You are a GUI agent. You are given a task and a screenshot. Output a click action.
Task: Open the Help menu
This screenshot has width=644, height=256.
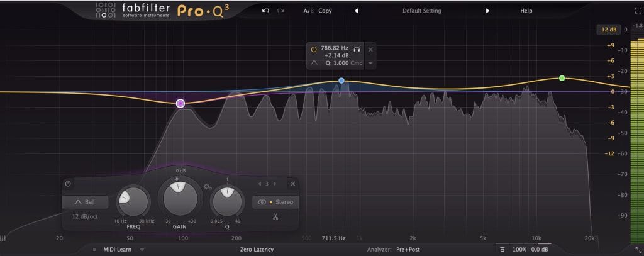point(526,11)
